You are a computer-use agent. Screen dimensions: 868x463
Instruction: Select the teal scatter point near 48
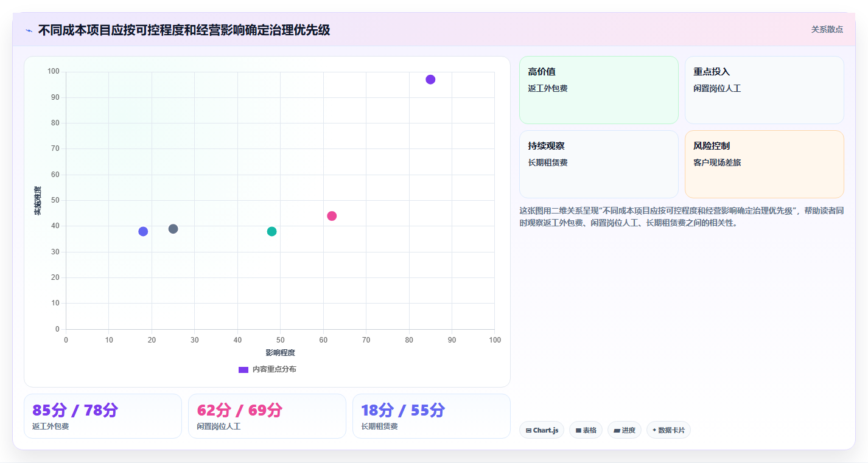click(x=271, y=231)
